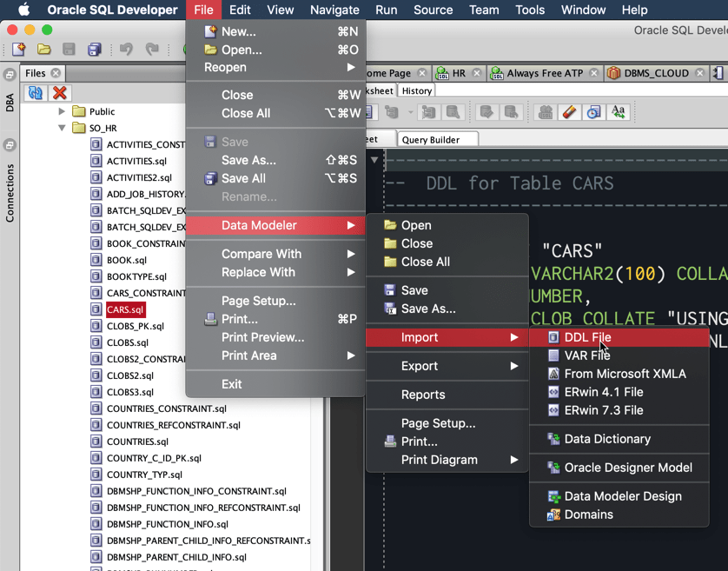
Task: Open the Reopen submenu
Action: [275, 68]
